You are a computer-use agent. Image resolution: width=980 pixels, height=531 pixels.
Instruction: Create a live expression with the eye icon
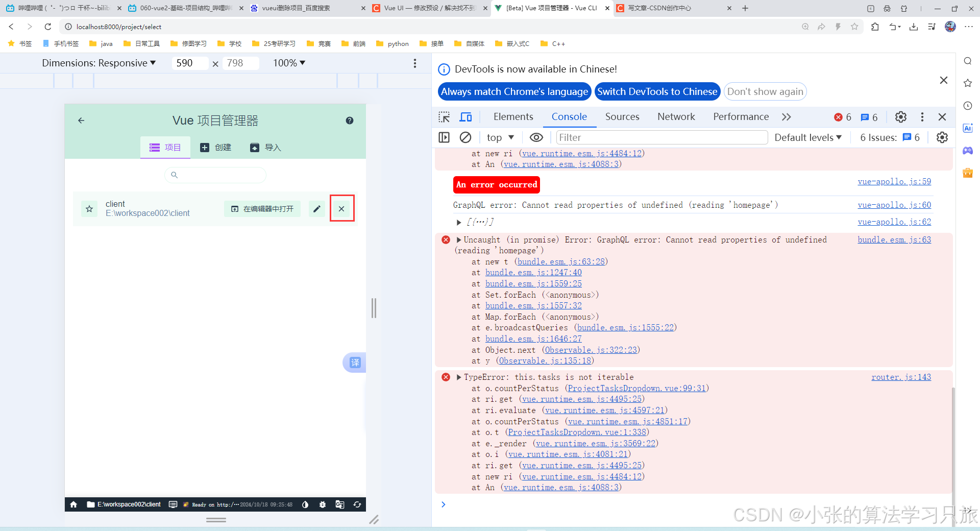pyautogui.click(x=536, y=137)
